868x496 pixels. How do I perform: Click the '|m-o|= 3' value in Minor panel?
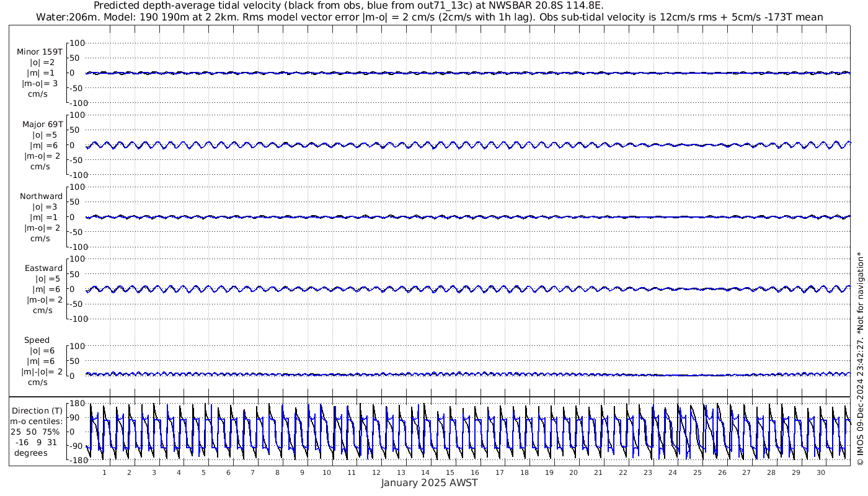pos(40,84)
